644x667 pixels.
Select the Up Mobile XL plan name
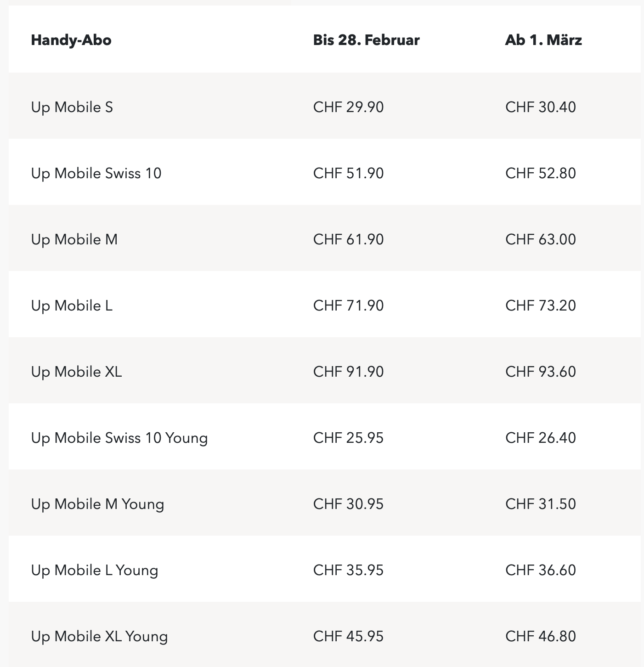point(77,372)
